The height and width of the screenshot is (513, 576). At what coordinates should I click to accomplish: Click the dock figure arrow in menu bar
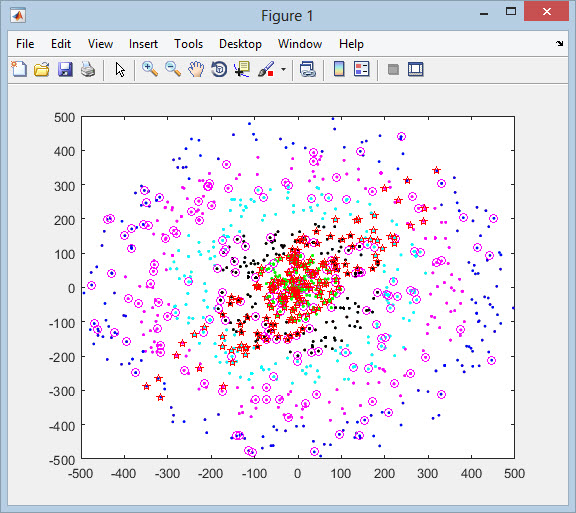(559, 44)
